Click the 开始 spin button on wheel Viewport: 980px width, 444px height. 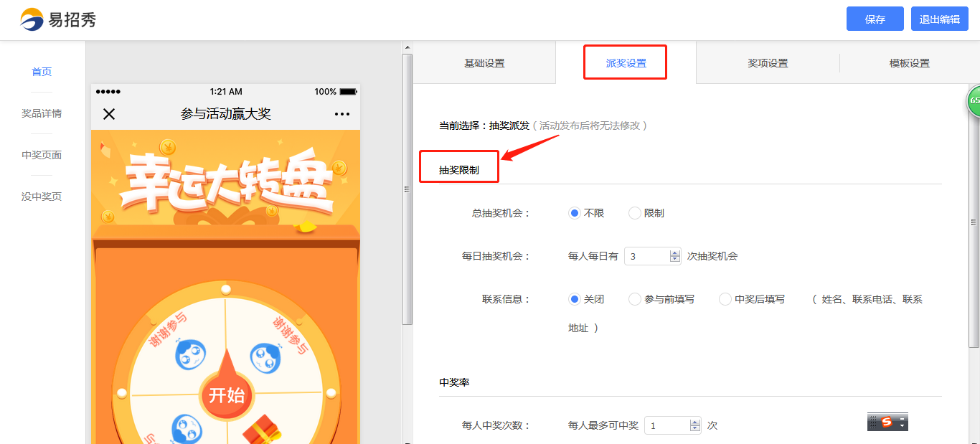226,395
